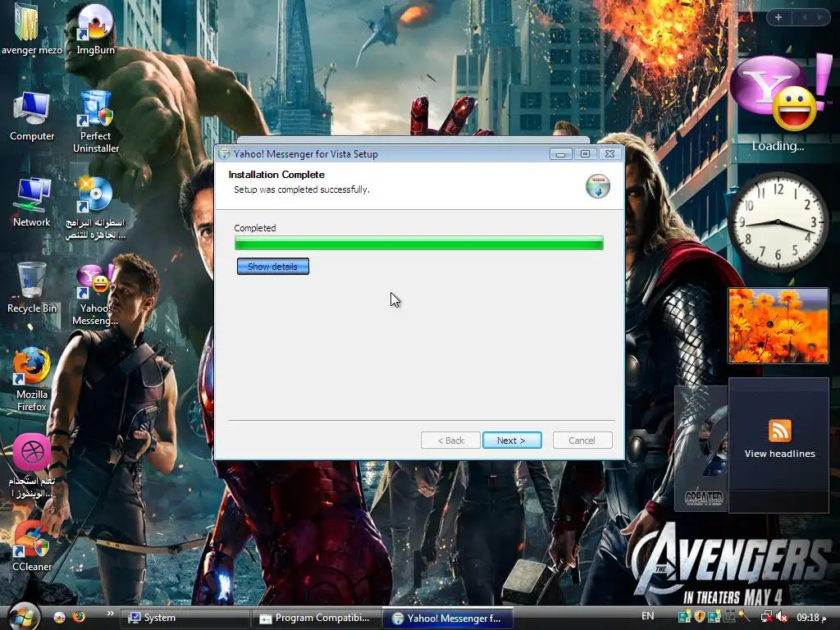Open the pink Dribbble-style Arabic shortcut

tap(32, 466)
